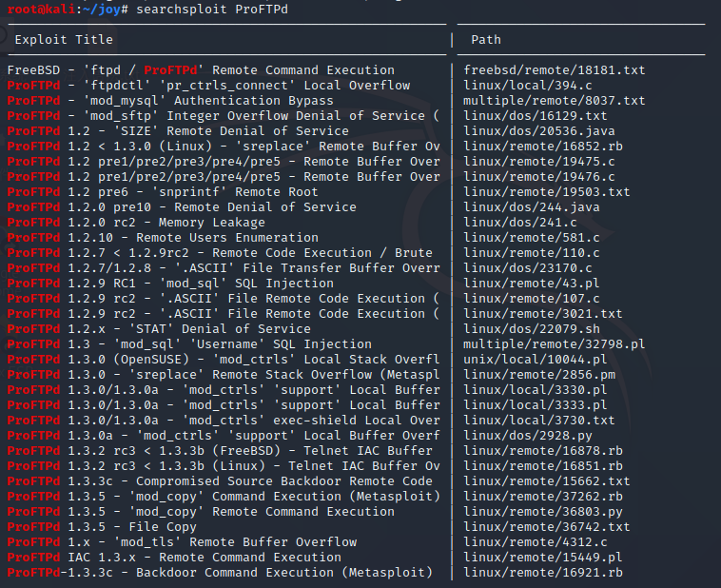The height and width of the screenshot is (588, 721).
Task: Select the 1.3.5 'mod_copy' Command Execution (Metasploit) title
Action: [224, 496]
